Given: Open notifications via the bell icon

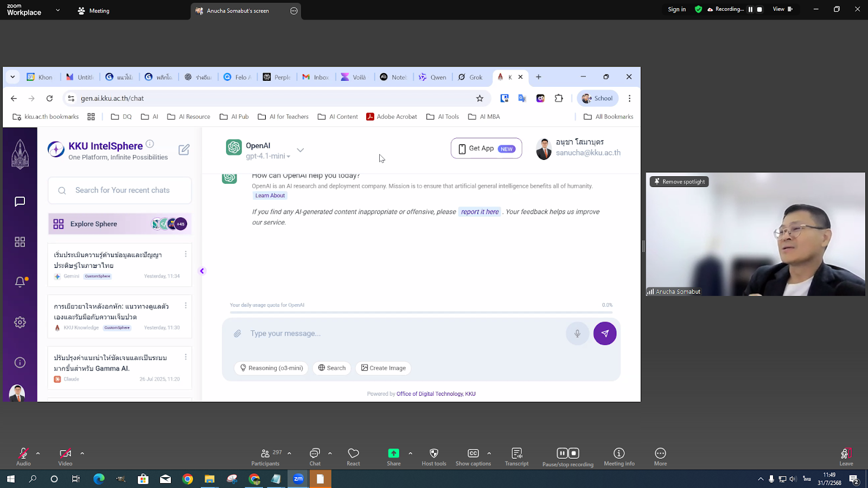Looking at the screenshot, I should (20, 281).
